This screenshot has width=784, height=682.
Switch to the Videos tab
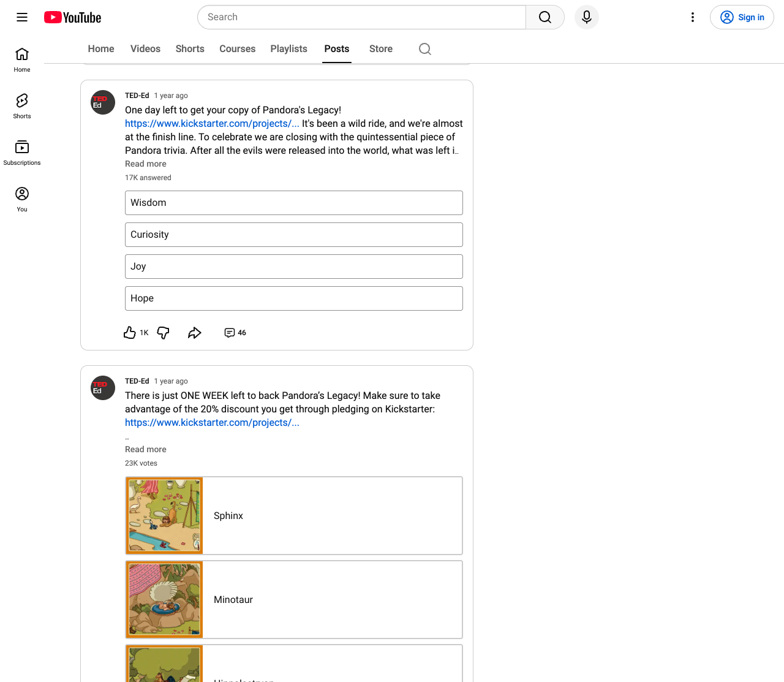coord(145,49)
